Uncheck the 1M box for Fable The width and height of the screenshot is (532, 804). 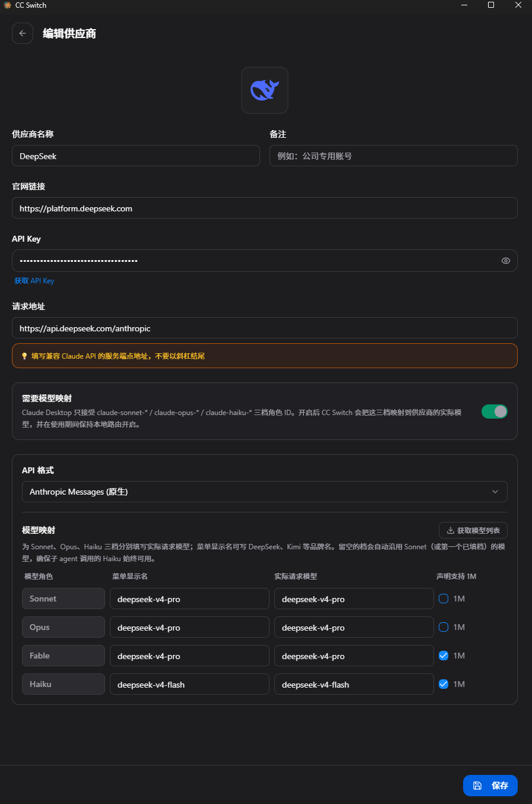tap(444, 656)
